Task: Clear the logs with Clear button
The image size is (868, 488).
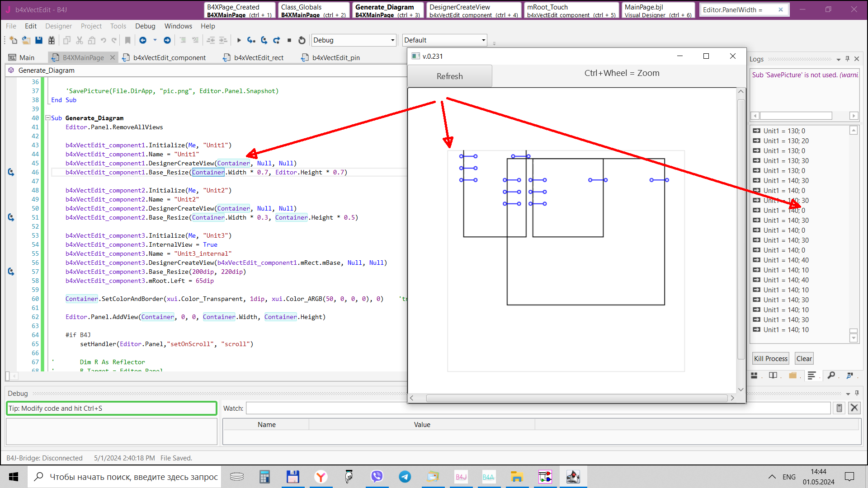Action: coord(804,358)
